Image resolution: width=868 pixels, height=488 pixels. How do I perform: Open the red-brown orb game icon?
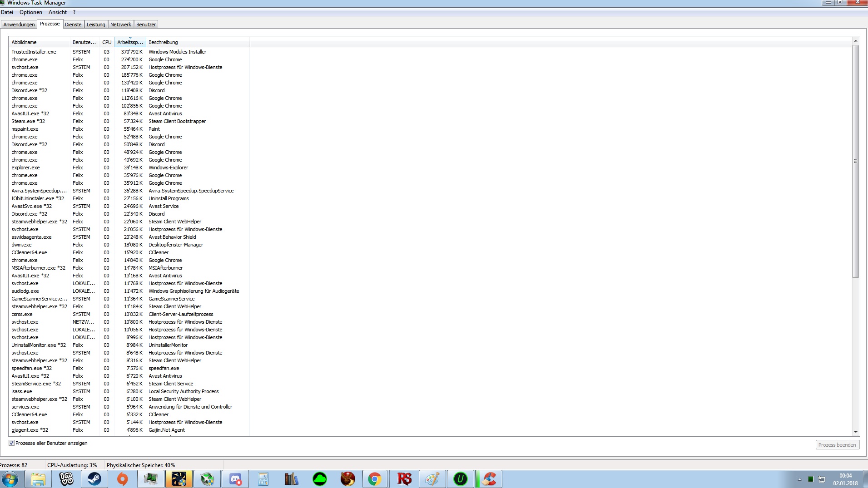[348, 479]
